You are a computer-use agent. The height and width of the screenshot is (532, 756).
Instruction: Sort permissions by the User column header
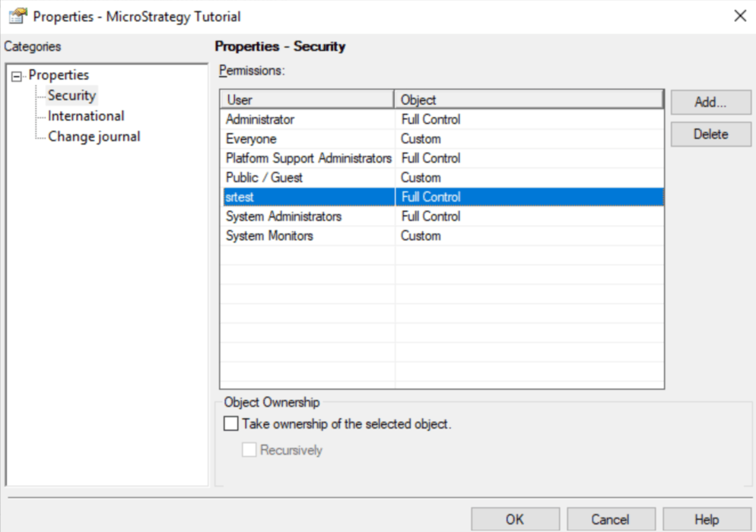[x=307, y=100]
